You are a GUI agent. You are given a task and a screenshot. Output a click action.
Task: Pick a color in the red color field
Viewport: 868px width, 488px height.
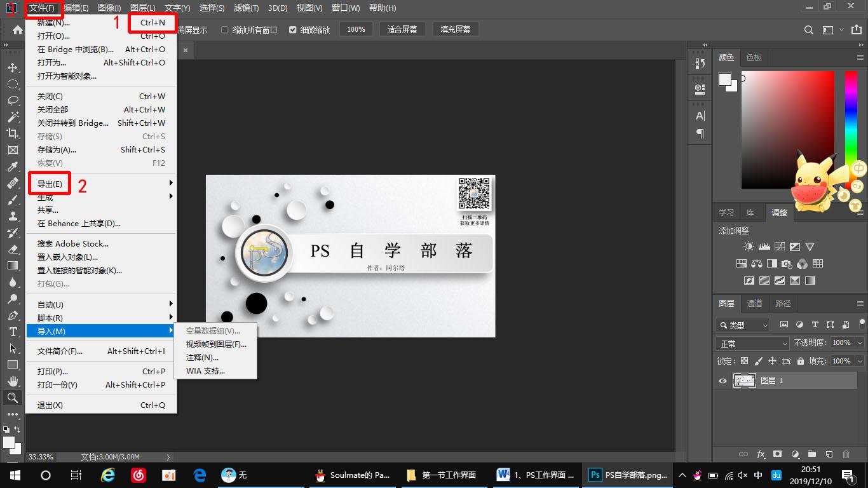787,130
